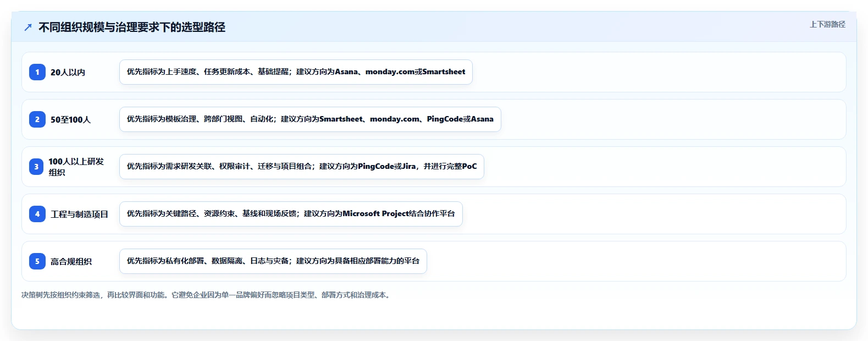Click the recommendation box mentioning Asana、monday.com或Smartsheet
868x341 pixels.
click(x=296, y=72)
